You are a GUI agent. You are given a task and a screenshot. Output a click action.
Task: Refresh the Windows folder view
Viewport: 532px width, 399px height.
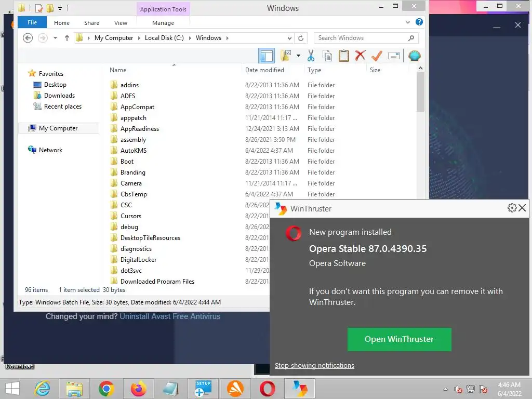coord(301,38)
